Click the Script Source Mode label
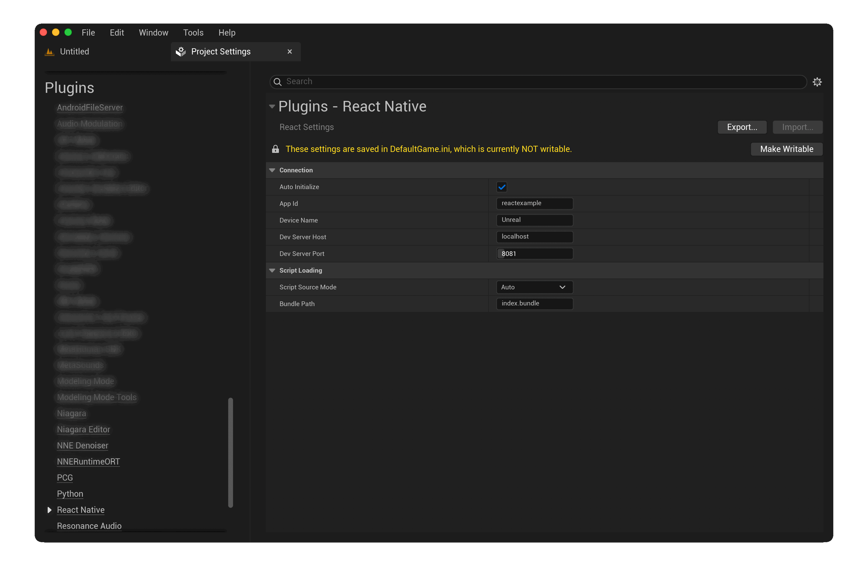The image size is (868, 588). (x=308, y=287)
